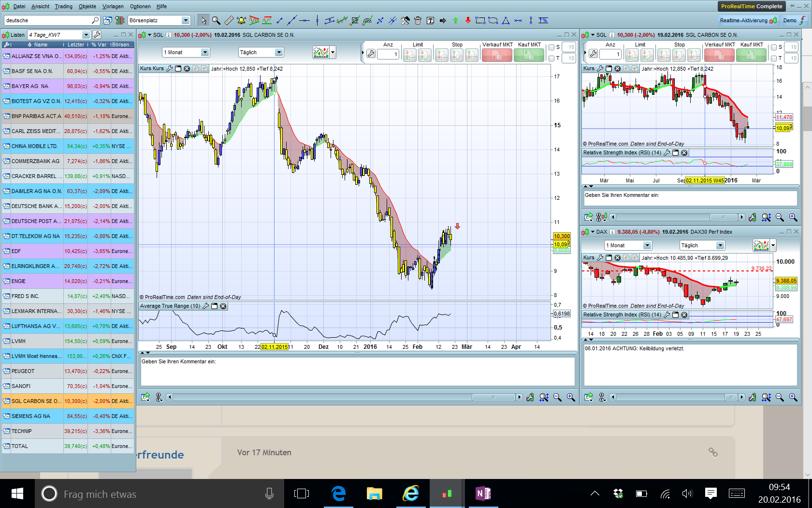Click the trash can delete objects icon
Screen dimensions: 812x508
point(418,20)
